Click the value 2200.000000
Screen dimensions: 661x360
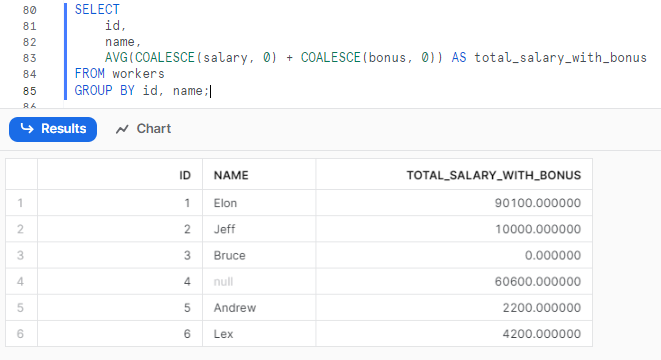point(542,308)
